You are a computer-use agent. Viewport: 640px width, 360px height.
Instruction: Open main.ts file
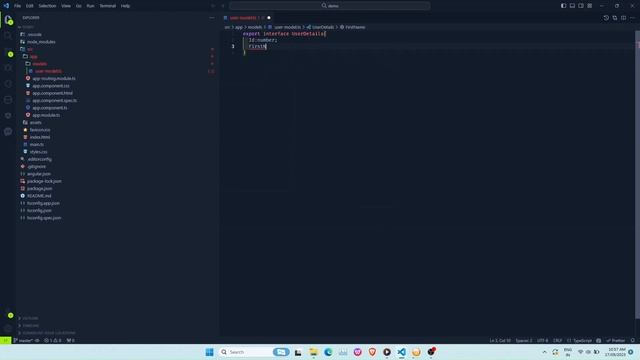36,144
